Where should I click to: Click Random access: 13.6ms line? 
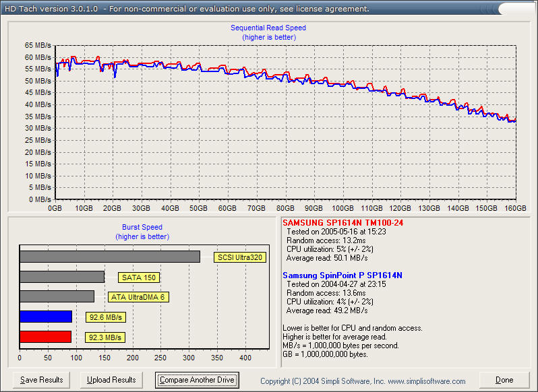pos(326,293)
